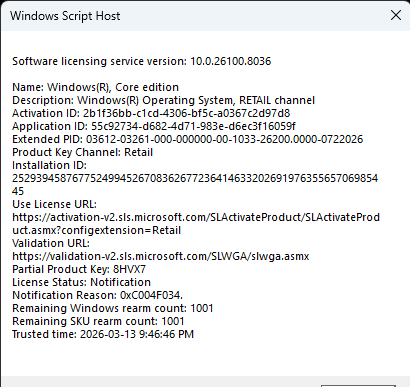
Task: Click the "Product Key Channel: Retail" line
Action: [82, 152]
